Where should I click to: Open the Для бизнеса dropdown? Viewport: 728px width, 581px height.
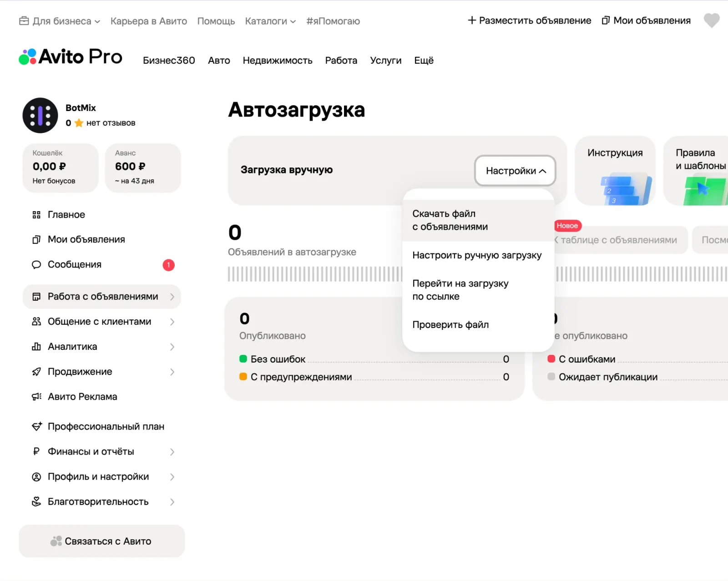click(x=60, y=21)
